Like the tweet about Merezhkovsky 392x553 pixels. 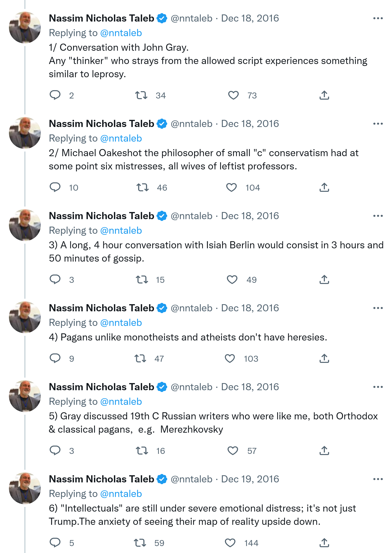coord(233,451)
